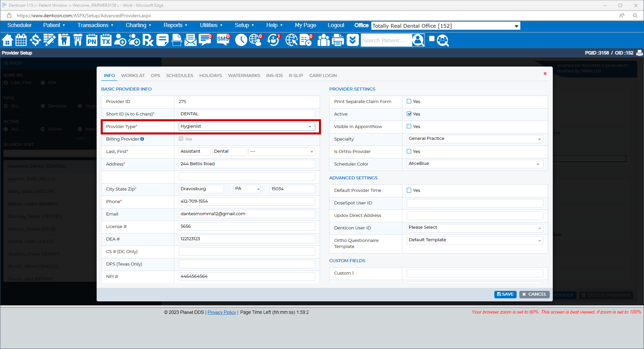The image size is (644, 349).
Task: Open the Specialty dropdown
Action: pyautogui.click(x=475, y=139)
